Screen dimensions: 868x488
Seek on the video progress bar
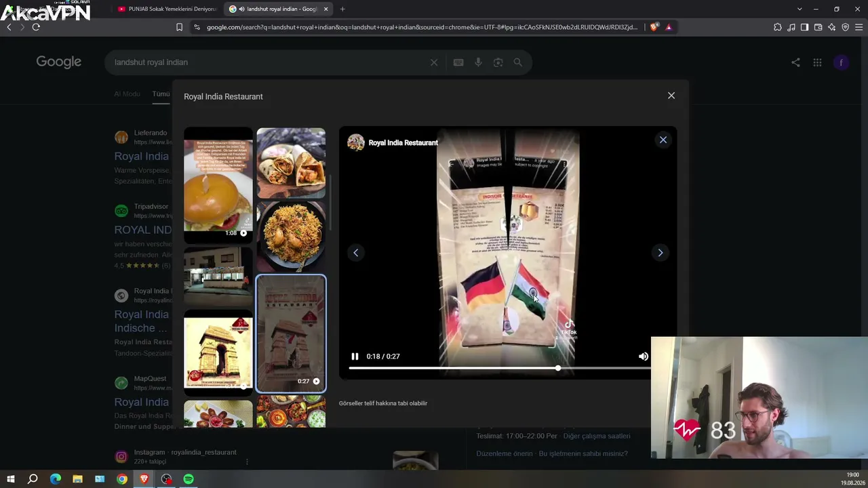(499, 368)
